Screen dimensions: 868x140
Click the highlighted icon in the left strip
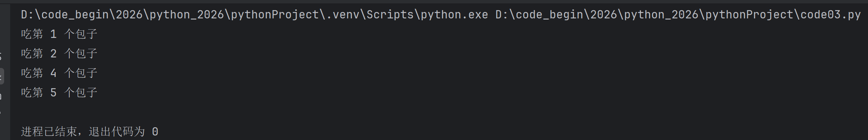(x=2, y=76)
